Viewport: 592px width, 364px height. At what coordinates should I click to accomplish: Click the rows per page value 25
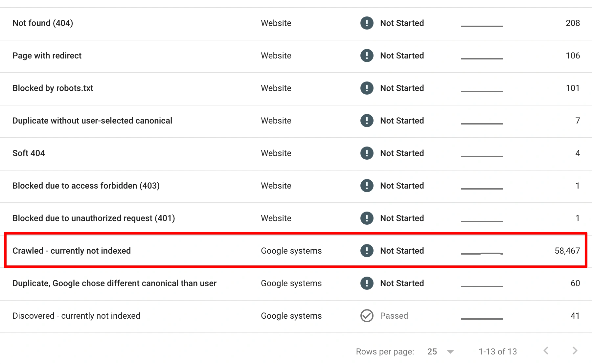pos(432,352)
